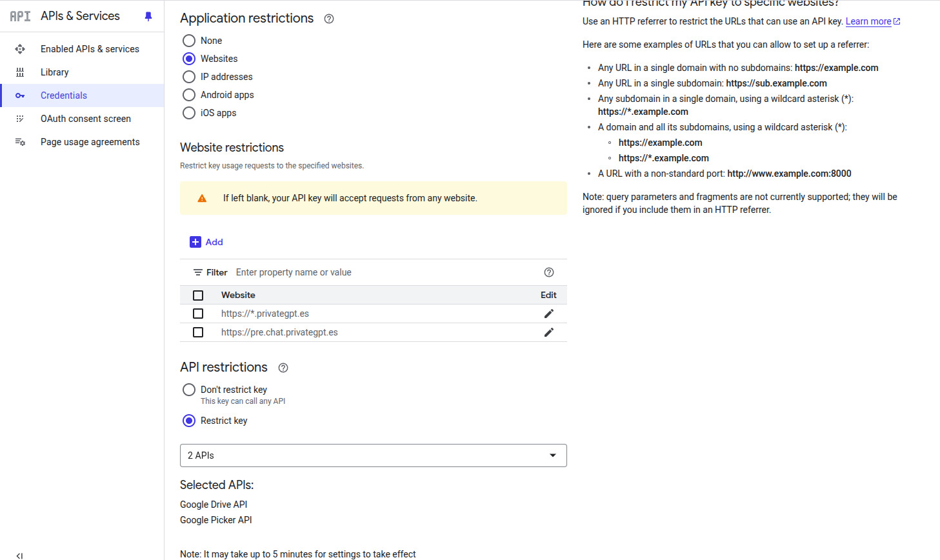Go to the Library section
940x560 pixels.
coord(54,72)
